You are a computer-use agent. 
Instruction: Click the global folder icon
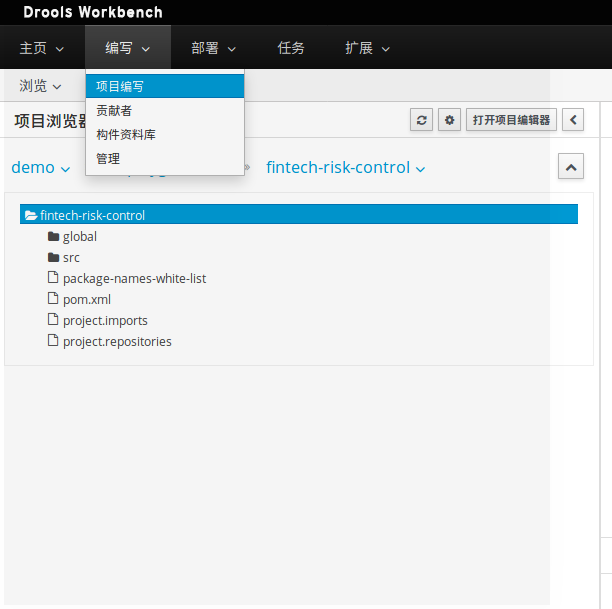pos(53,236)
